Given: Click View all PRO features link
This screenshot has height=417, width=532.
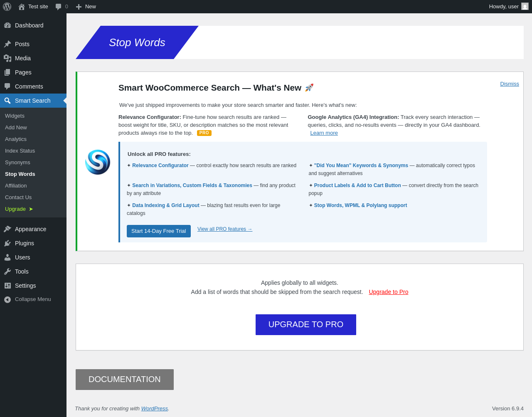Looking at the screenshot, I should coord(225,229).
